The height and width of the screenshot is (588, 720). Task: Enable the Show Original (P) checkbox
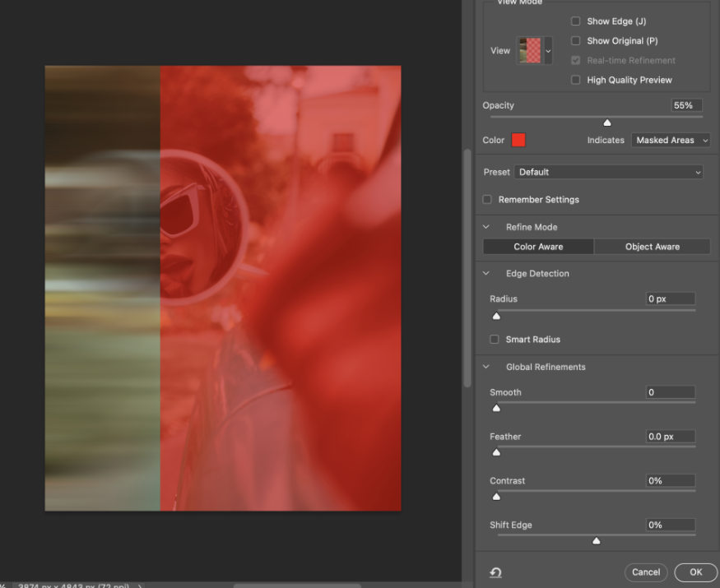[x=575, y=41]
